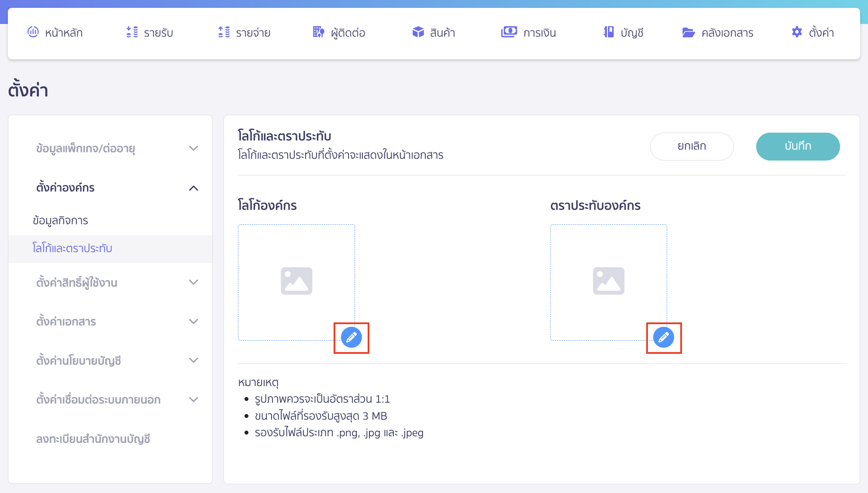Click the pencil icon under ตราประทับองค์กร
The height and width of the screenshot is (493, 868).
664,337
